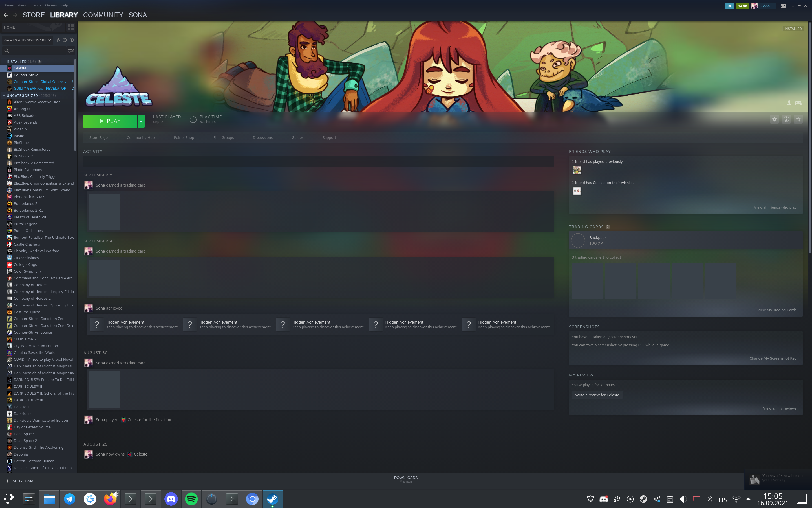Open the Games menu

click(x=51, y=5)
